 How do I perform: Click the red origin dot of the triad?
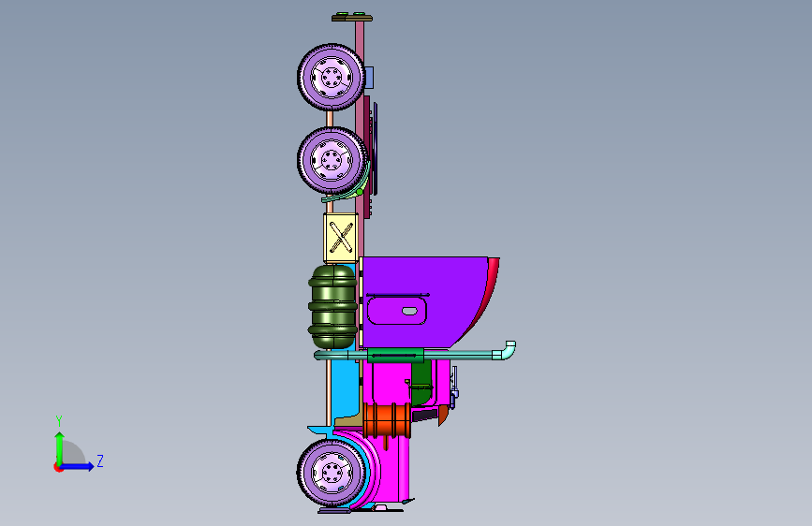pyautogui.click(x=57, y=467)
